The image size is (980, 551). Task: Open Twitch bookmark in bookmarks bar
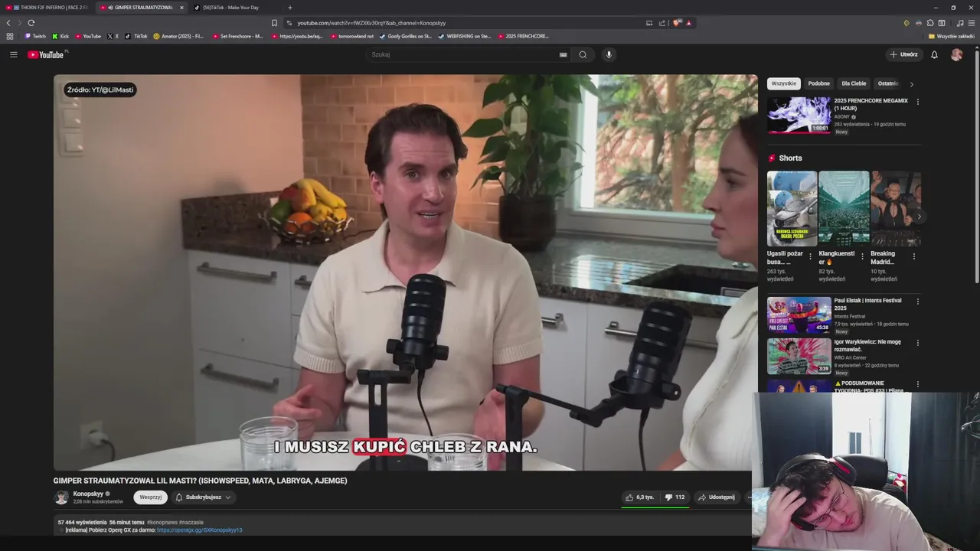pos(35,36)
